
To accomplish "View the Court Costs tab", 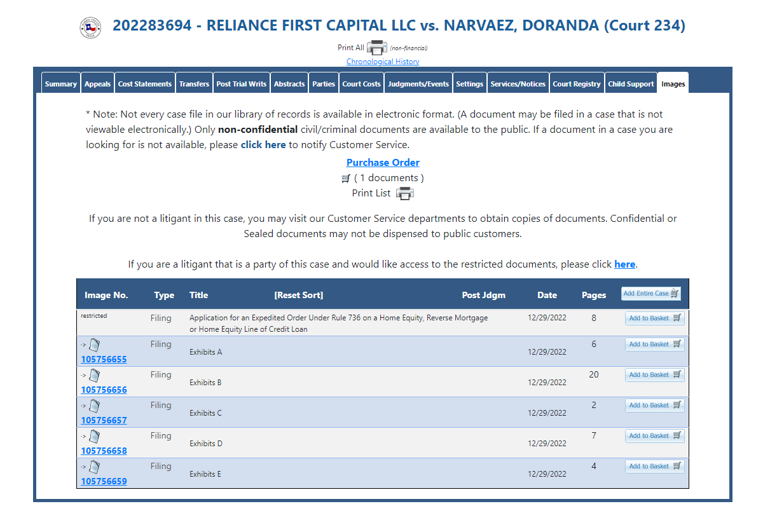I will 361,83.
